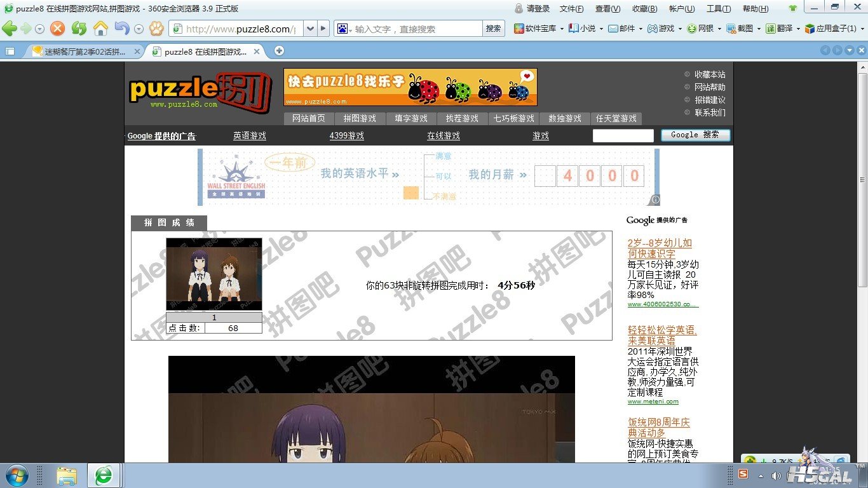This screenshot has height=488, width=868.
Task: Open 填字游戏 navigation item
Action: [x=411, y=119]
